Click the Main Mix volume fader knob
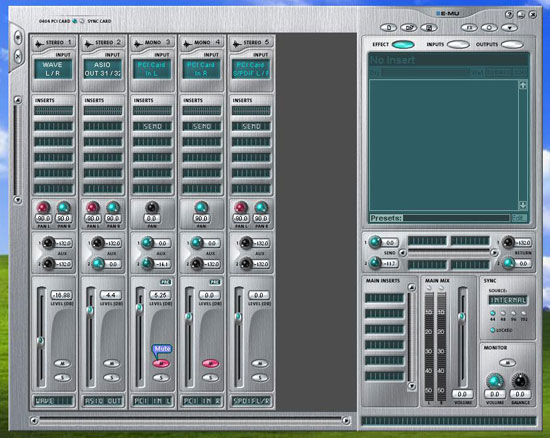This screenshot has width=550, height=438. coord(462,317)
